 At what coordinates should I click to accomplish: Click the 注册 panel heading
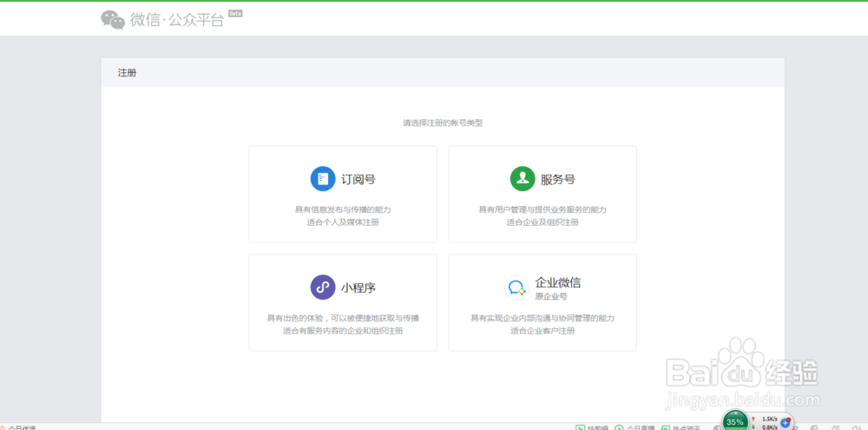(128, 73)
